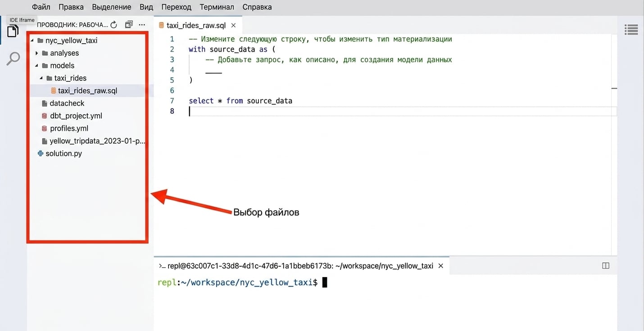Click the 'with source_data as (' line
This screenshot has width=644, height=331.
[232, 49]
